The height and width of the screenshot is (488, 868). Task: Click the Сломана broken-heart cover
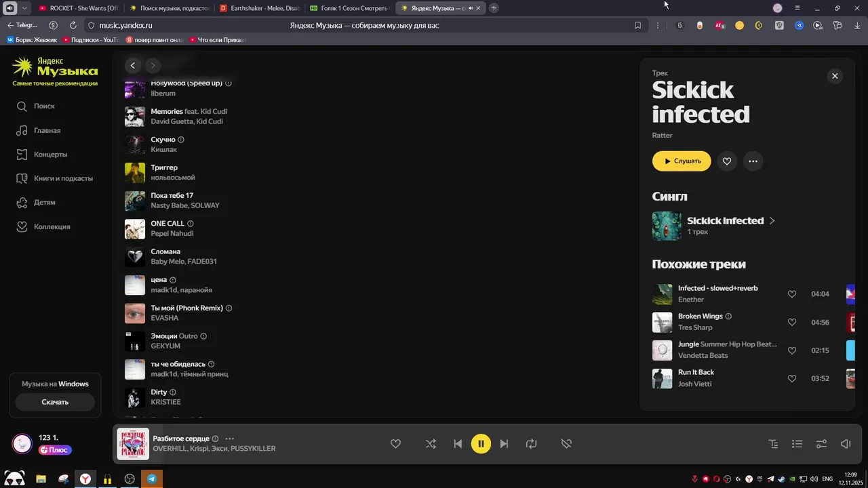point(135,257)
